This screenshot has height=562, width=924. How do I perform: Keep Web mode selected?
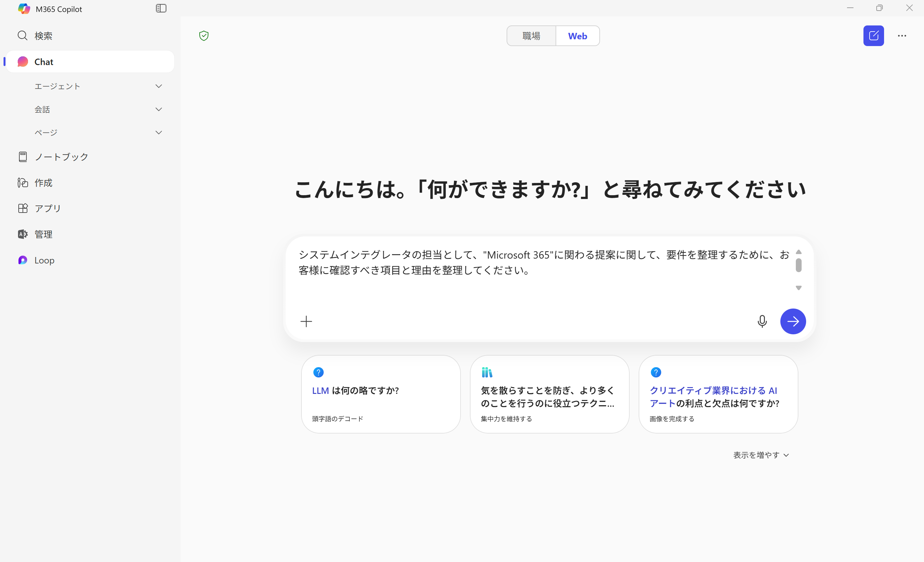pyautogui.click(x=577, y=36)
